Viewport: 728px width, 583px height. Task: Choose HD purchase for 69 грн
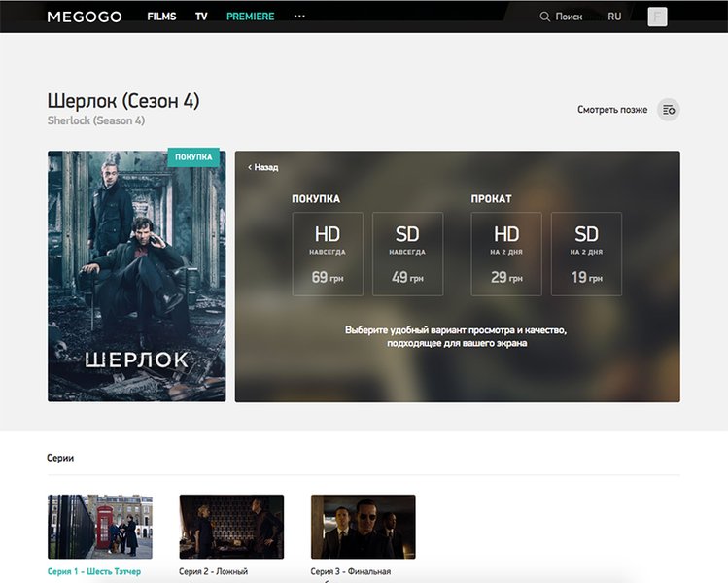point(328,254)
